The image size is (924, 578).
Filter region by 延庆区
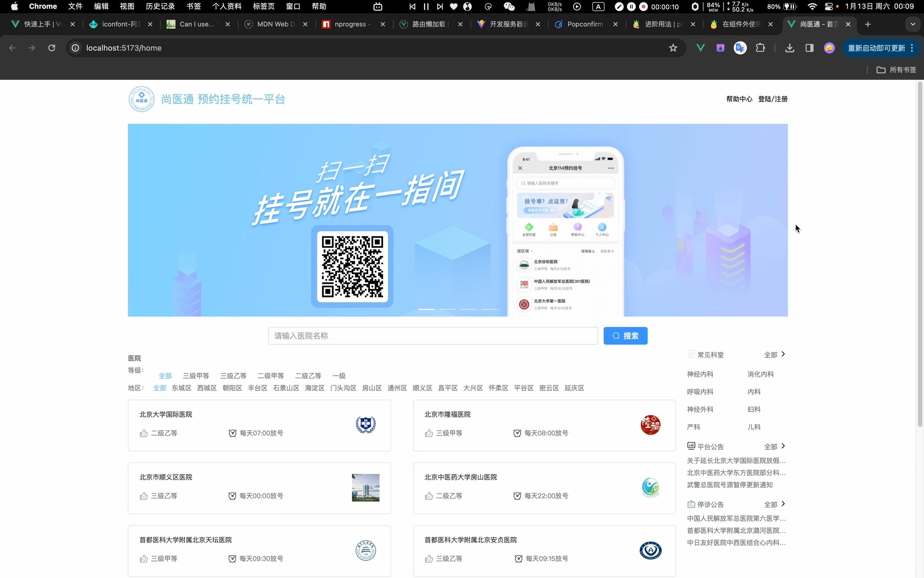pyautogui.click(x=574, y=388)
